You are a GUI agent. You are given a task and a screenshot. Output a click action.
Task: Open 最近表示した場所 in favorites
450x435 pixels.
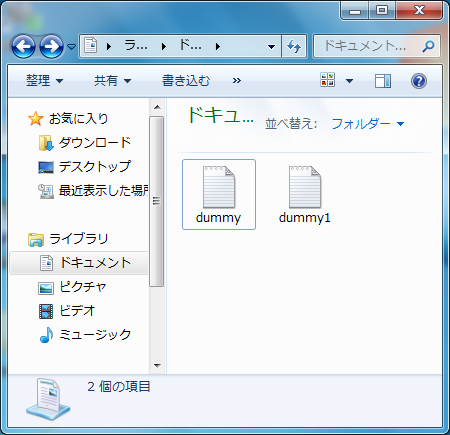click(103, 190)
